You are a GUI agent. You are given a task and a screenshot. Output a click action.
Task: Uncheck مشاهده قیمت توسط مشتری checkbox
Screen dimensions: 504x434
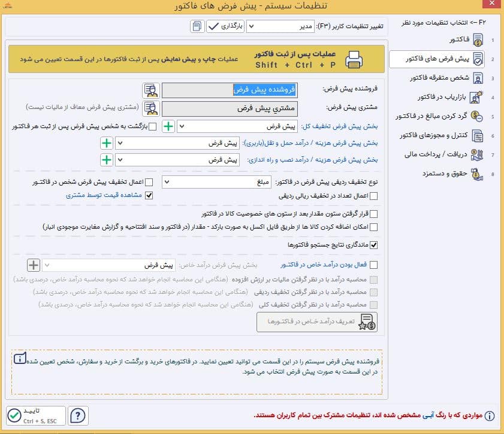149,196
